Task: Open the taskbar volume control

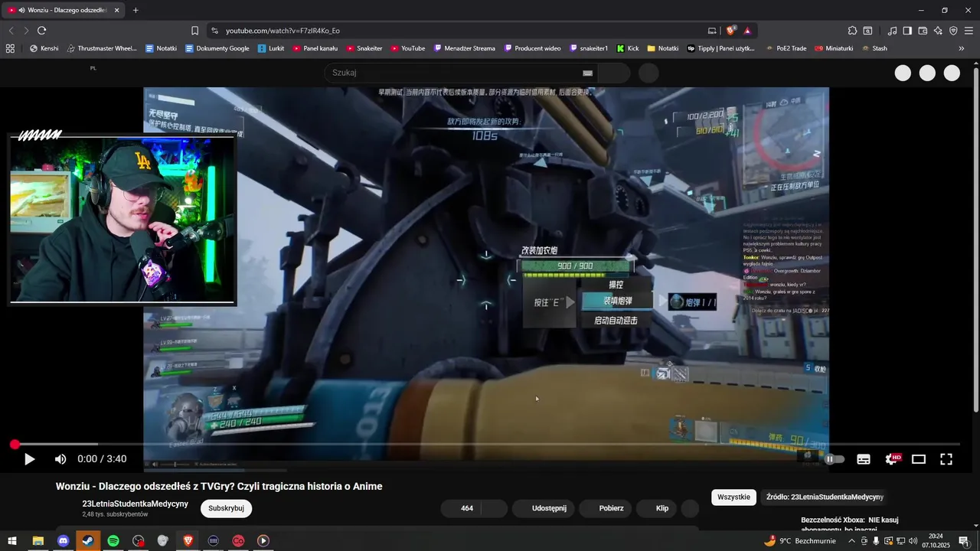Action: click(913, 541)
